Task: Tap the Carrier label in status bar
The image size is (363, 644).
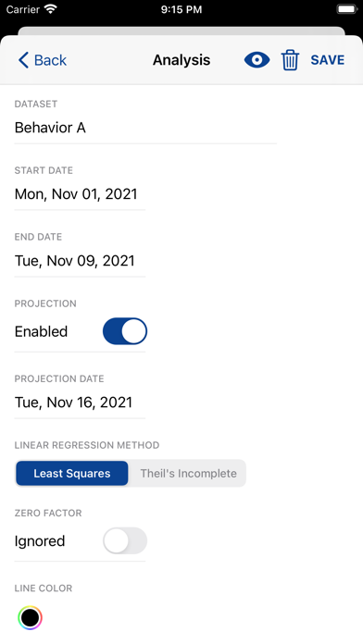Action: tap(23, 9)
